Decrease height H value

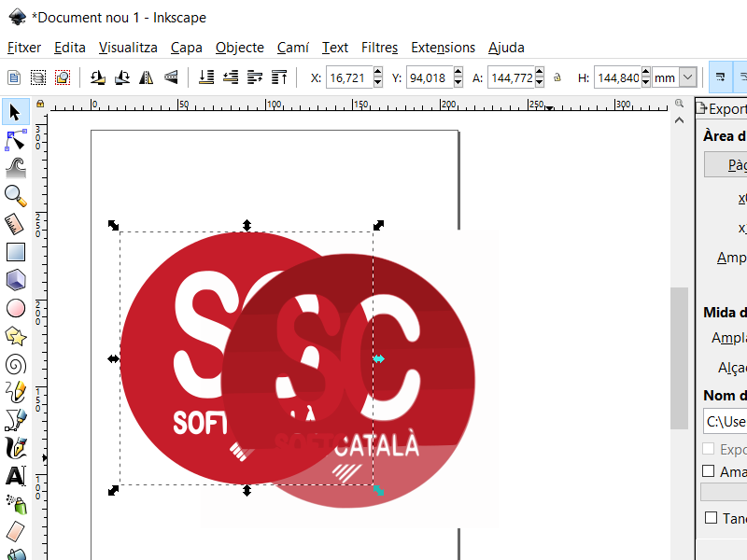[645, 82]
